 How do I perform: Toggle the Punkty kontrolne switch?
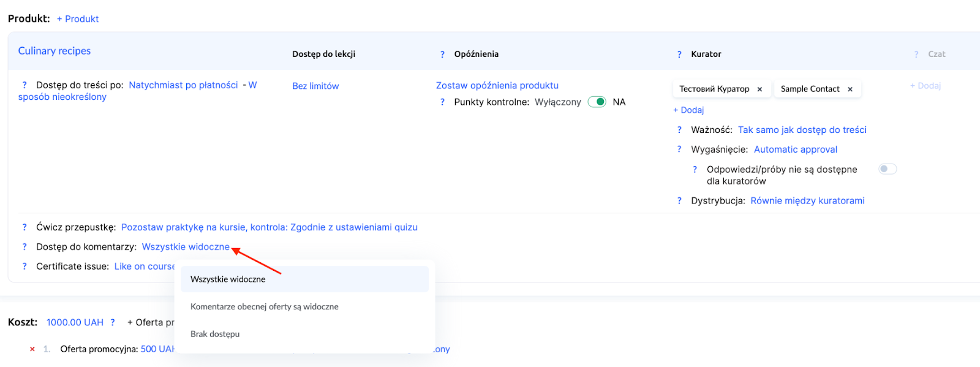597,102
